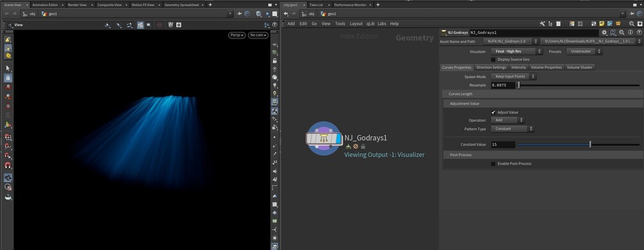Click the help question mark icon in parameter header
The height and width of the screenshot is (250, 644).
point(639,32)
